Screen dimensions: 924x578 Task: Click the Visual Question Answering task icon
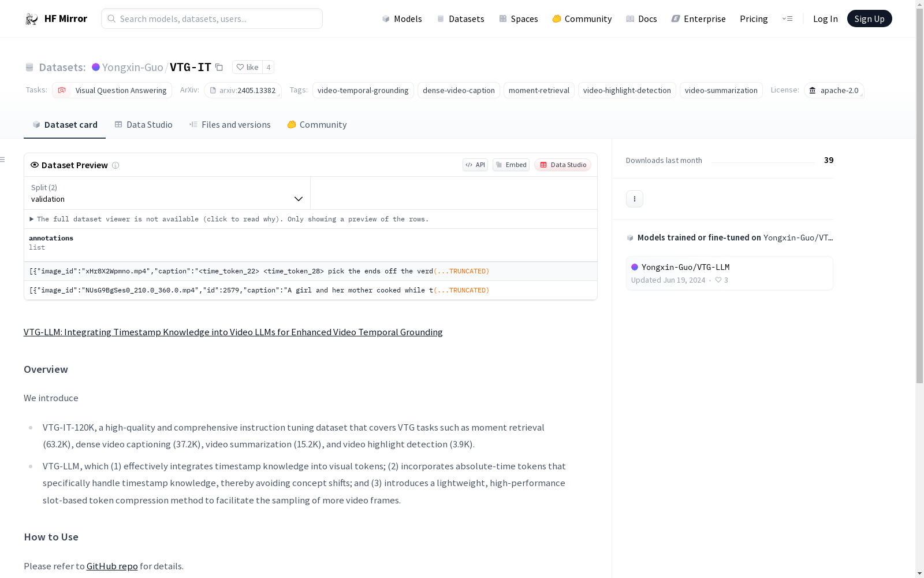point(62,90)
